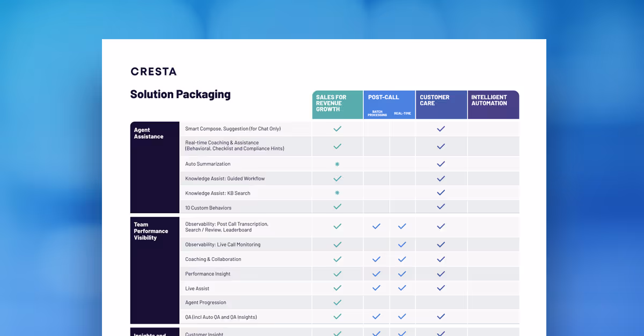Viewport: 644px width, 336px height.
Task: Click the 'Coaching & Collaboration' row label
Action: pyautogui.click(x=213, y=259)
